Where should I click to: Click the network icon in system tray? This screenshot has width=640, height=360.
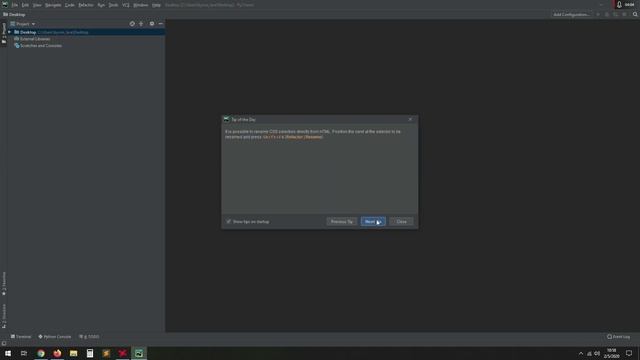589,353
